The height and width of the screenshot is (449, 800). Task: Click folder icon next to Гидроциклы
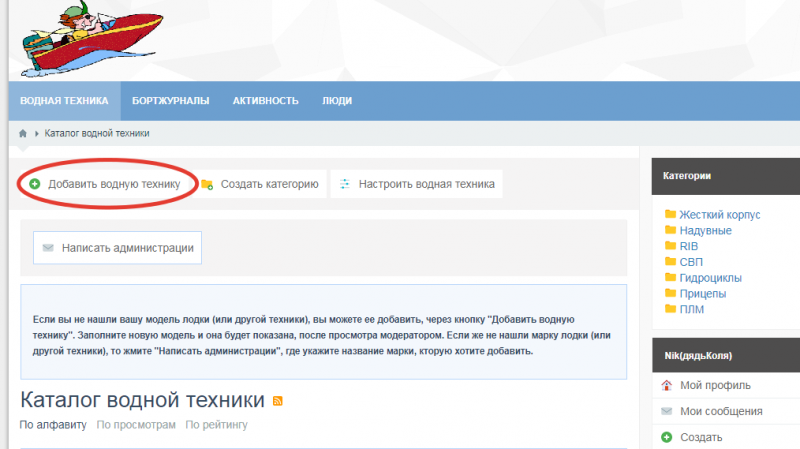[669, 278]
